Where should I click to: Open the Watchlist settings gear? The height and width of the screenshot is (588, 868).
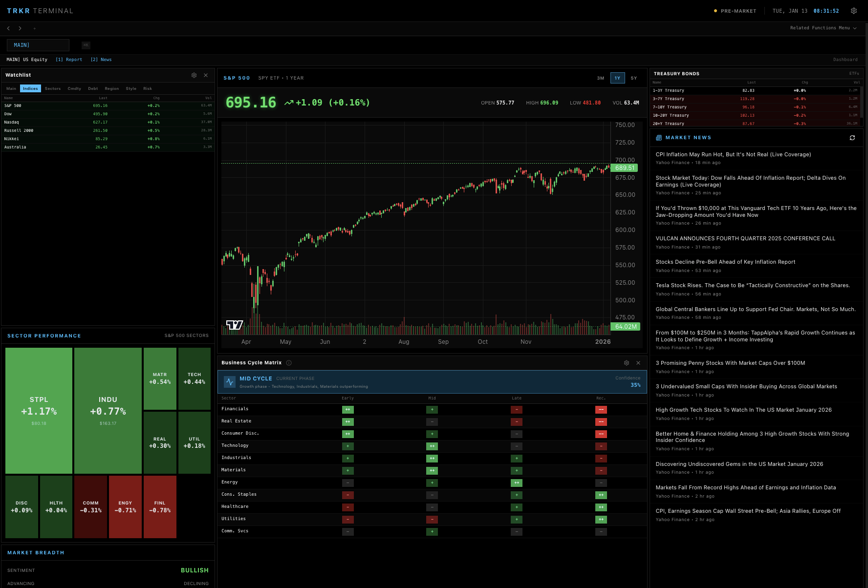[x=194, y=75]
